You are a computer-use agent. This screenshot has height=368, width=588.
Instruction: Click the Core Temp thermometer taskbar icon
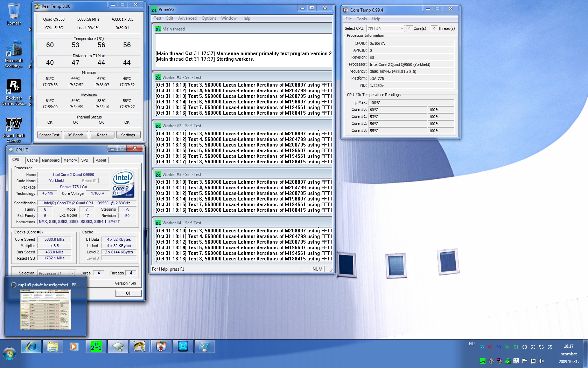[161, 347]
